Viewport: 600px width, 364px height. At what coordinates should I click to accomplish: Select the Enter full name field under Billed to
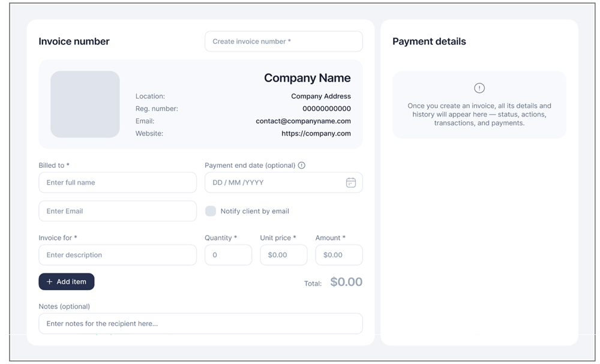pyautogui.click(x=117, y=182)
